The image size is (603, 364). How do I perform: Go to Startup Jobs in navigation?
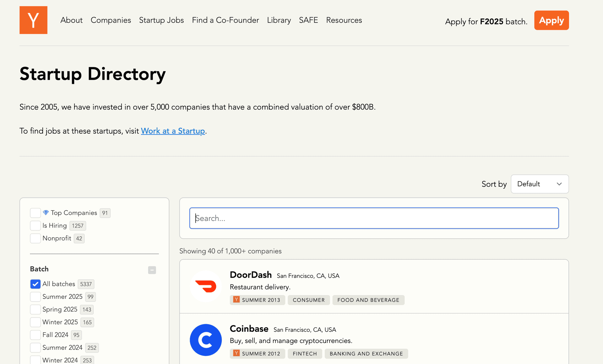[161, 20]
